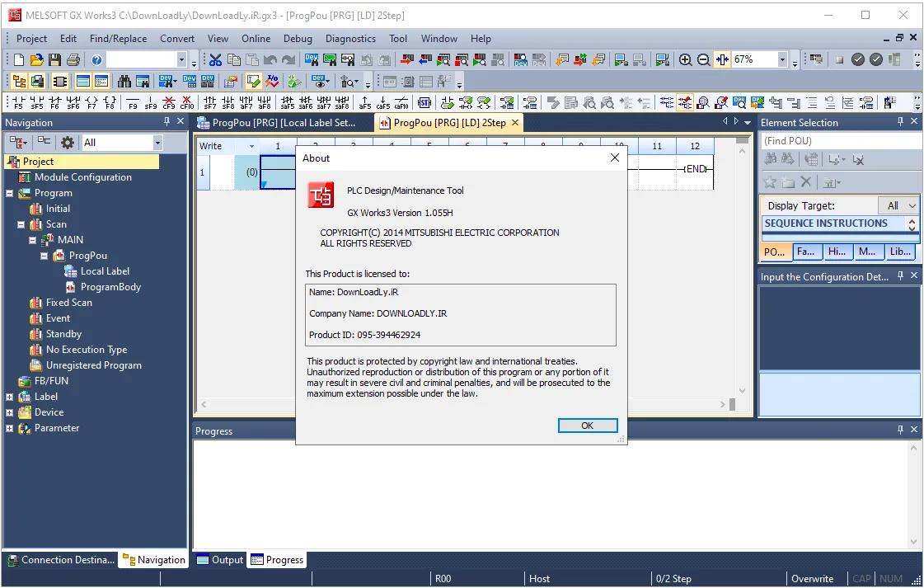Click the binoculars find icon
This screenshot has height=588, width=924.
(124, 81)
